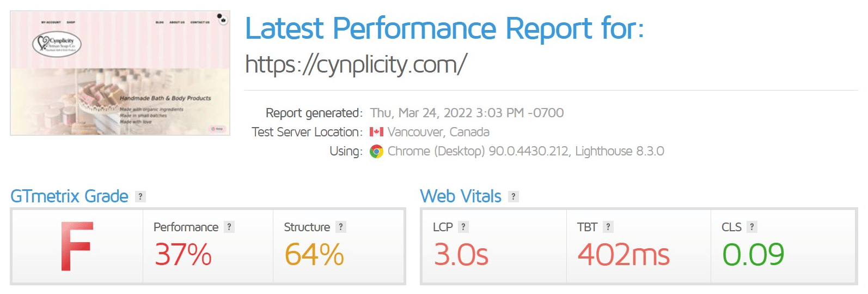Click the Canada flag icon

point(376,132)
